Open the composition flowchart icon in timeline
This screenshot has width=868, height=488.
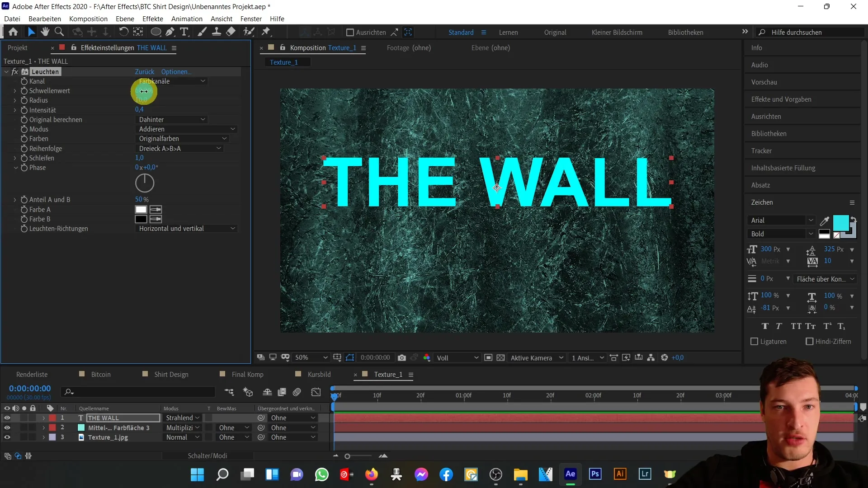(x=229, y=392)
